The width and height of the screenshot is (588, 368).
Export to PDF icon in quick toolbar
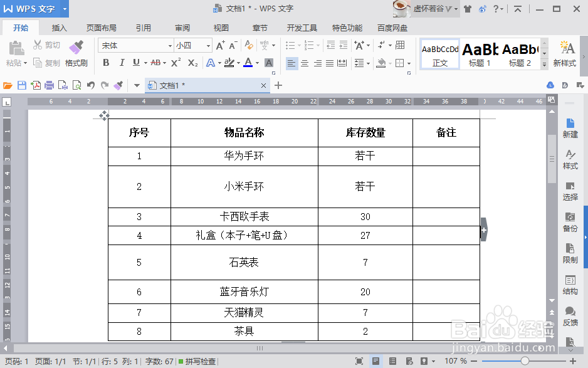[36, 85]
